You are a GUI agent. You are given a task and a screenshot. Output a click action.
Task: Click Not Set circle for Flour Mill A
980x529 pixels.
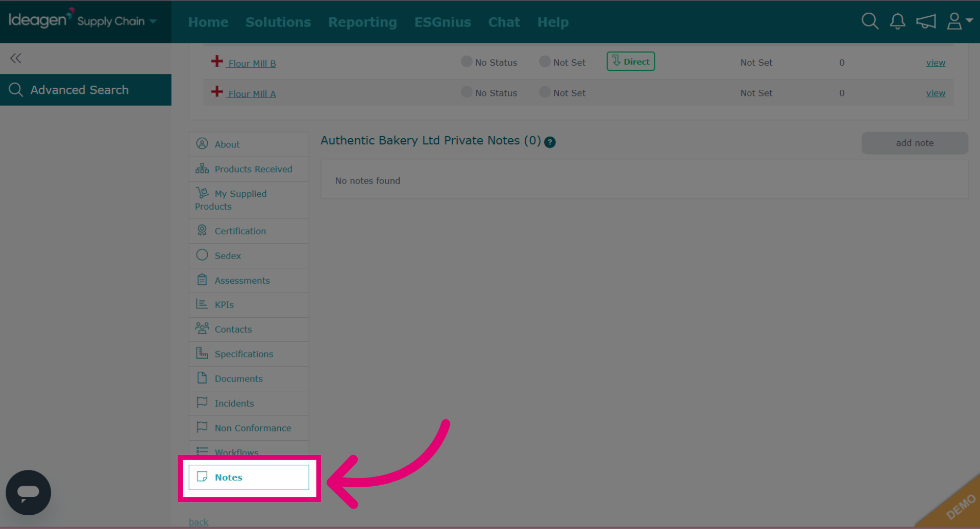[545, 92]
